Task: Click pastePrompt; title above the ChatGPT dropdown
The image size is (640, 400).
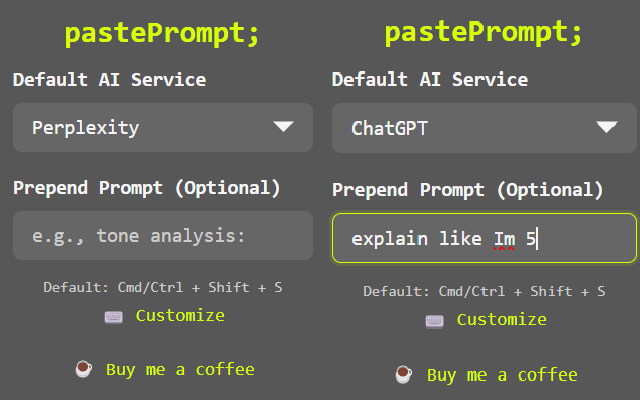Action: click(x=483, y=33)
